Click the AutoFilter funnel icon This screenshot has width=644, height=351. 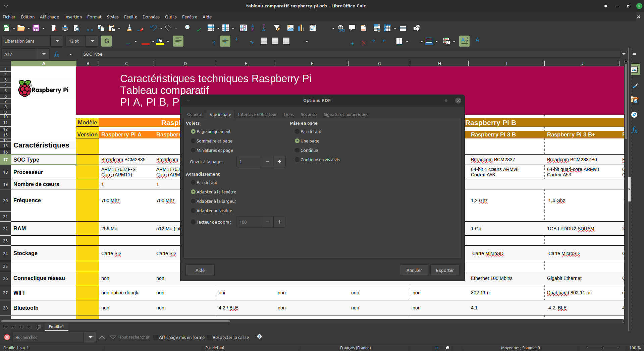pos(277,28)
